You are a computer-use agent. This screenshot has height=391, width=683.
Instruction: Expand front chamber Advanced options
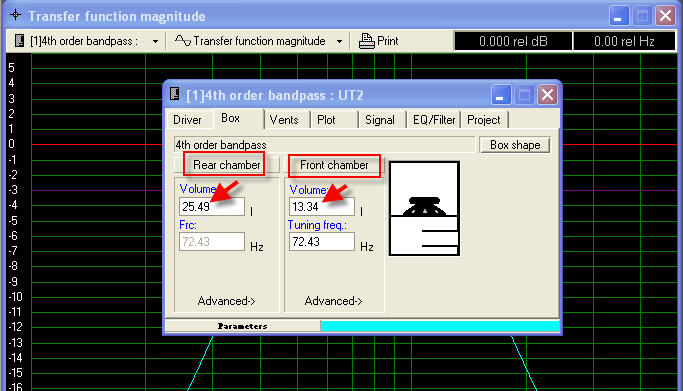(x=334, y=301)
